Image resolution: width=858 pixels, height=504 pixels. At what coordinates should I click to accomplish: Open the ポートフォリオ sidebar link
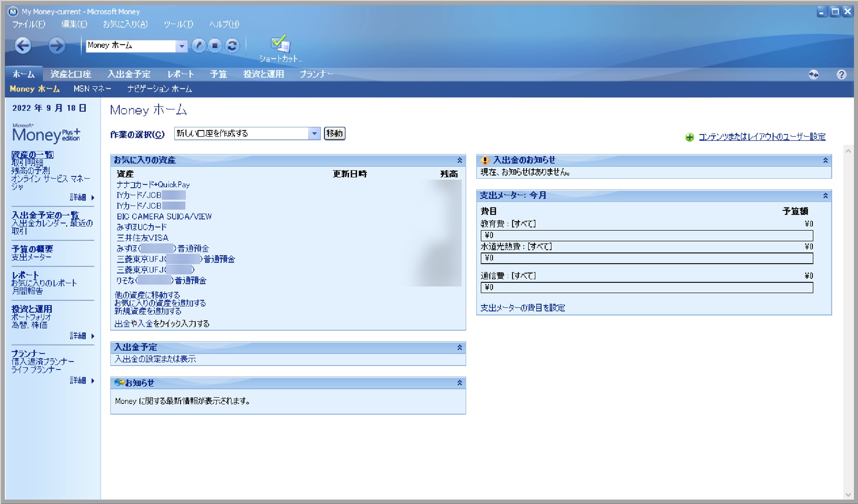pos(31,317)
